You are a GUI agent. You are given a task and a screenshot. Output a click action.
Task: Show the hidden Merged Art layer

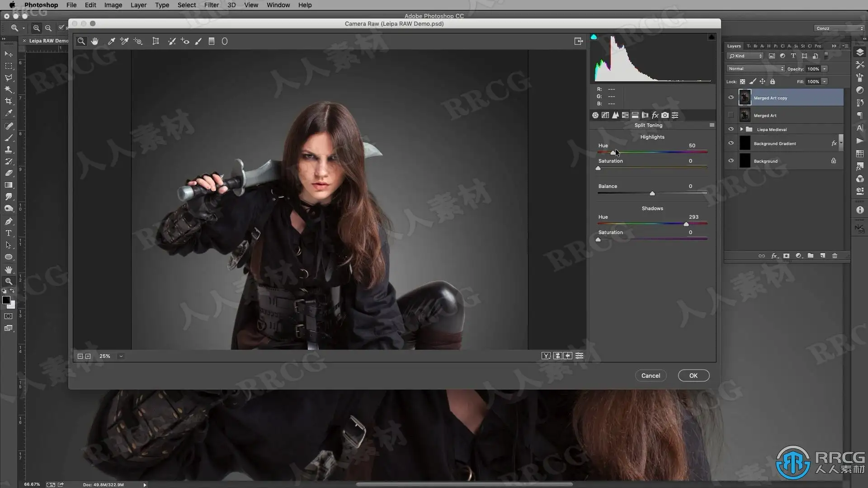coord(731,115)
